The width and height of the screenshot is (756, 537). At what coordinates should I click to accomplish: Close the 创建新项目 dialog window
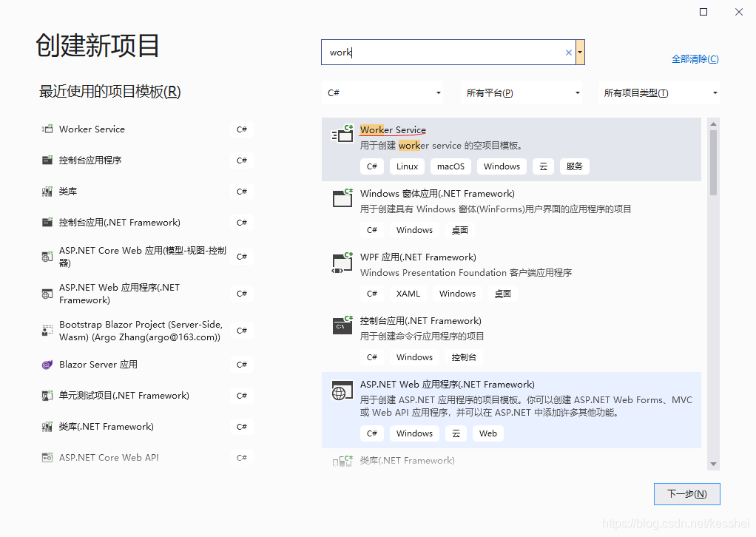(739, 12)
